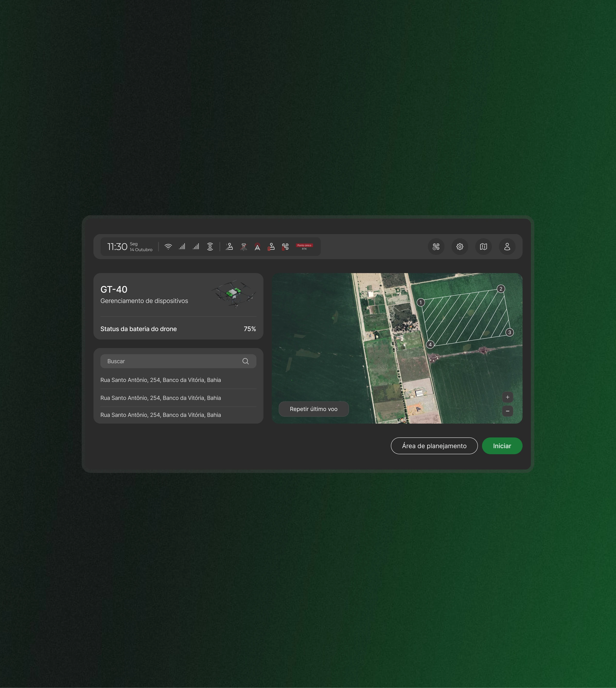Click the first cellular signal bars icon
Screen dimensions: 616x688
click(182, 247)
